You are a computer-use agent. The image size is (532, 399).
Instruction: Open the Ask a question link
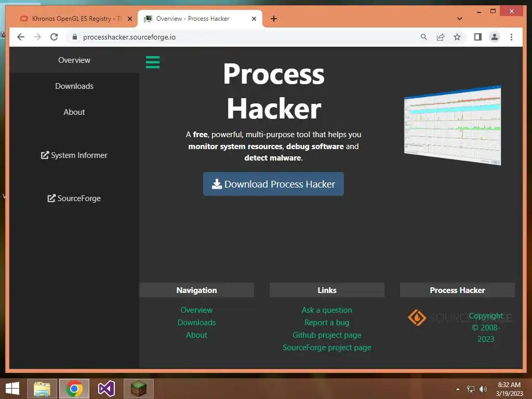pos(327,310)
